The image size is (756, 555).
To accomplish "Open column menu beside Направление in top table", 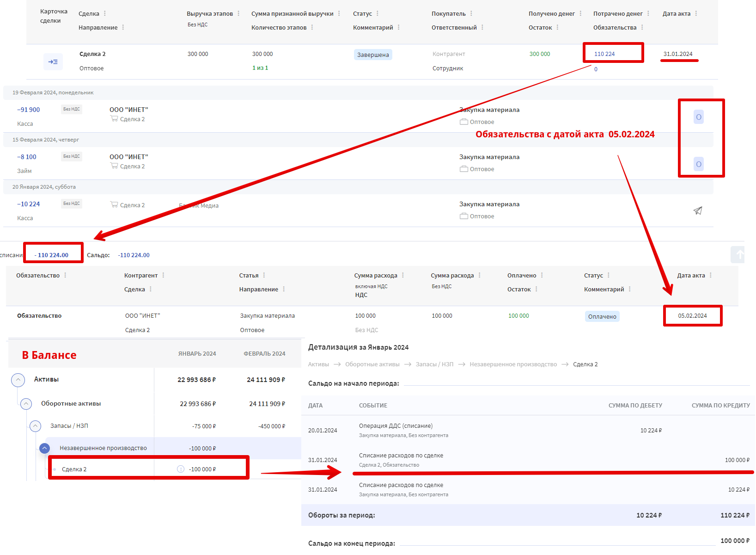I will (123, 27).
